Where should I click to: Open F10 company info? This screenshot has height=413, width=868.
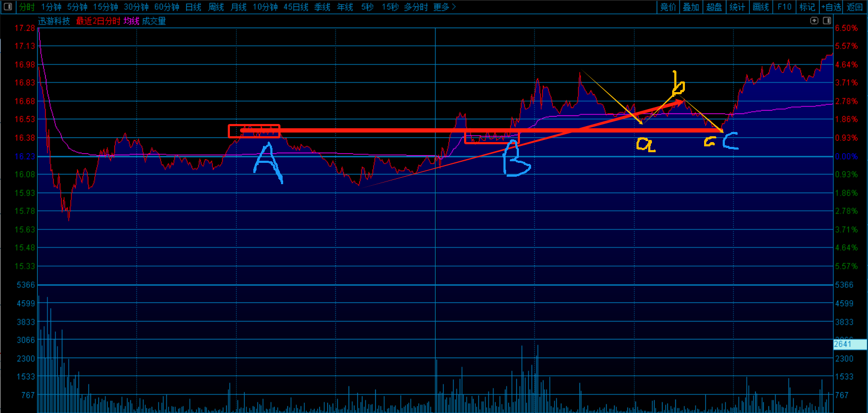click(784, 7)
